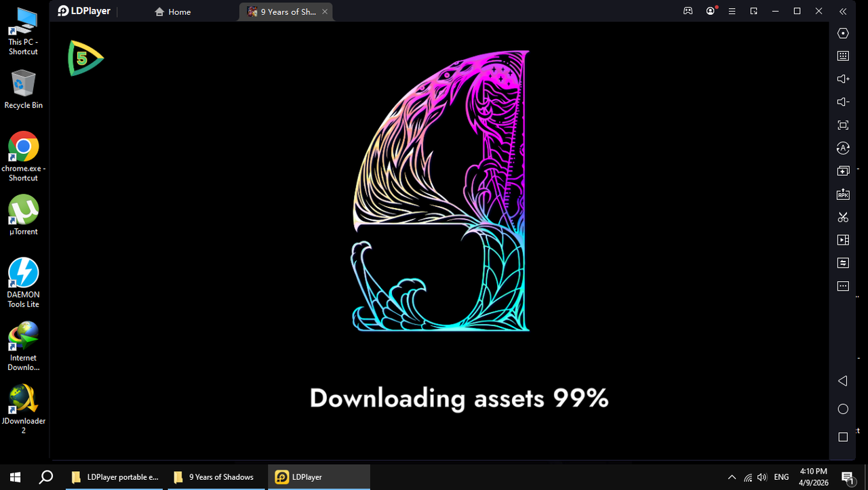Open user account icon in title bar
Viewport: 868px width, 490px height.
coord(711,11)
